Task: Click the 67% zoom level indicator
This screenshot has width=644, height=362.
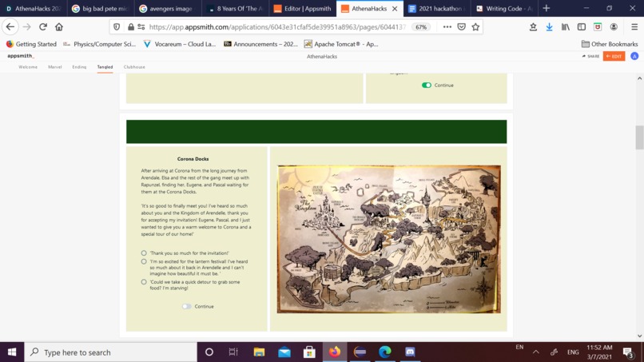Action: point(421,27)
